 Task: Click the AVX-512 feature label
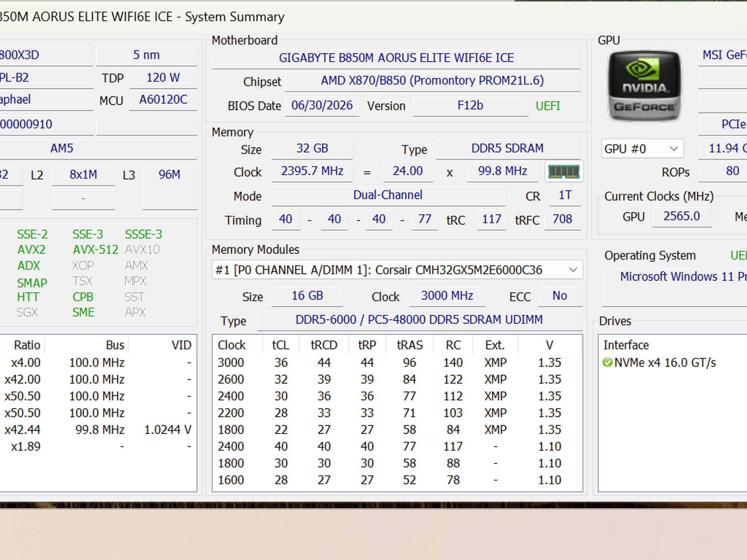point(96,250)
